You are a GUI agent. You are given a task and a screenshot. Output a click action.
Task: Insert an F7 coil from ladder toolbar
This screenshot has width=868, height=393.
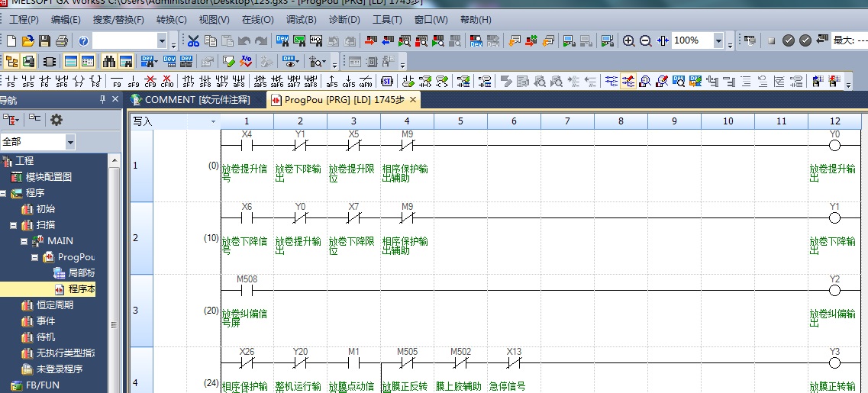(x=79, y=81)
